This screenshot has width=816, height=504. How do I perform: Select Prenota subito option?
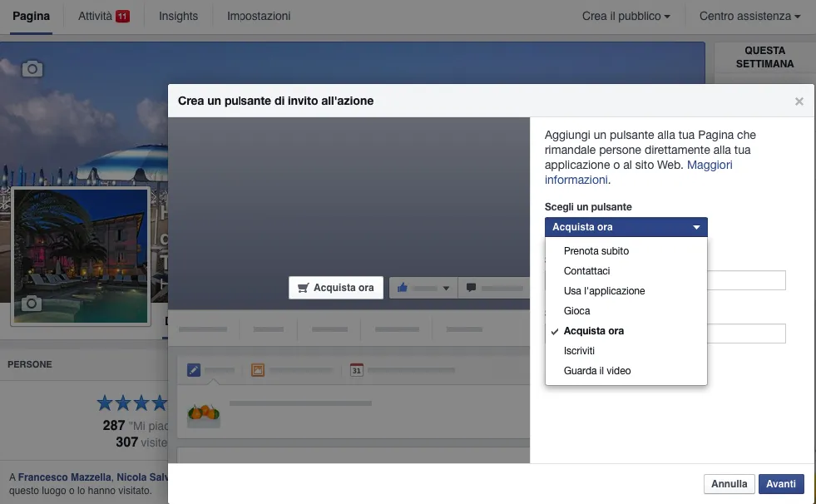[x=626, y=250]
